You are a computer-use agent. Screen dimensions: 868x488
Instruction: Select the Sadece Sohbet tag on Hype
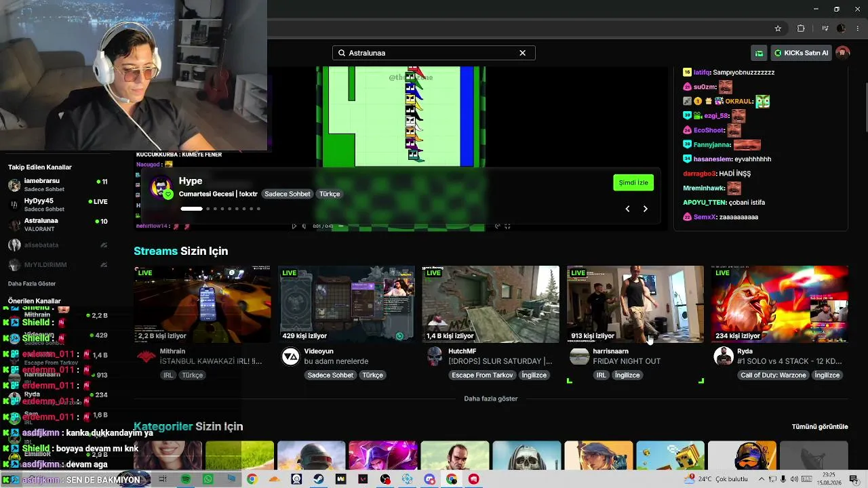pyautogui.click(x=288, y=194)
